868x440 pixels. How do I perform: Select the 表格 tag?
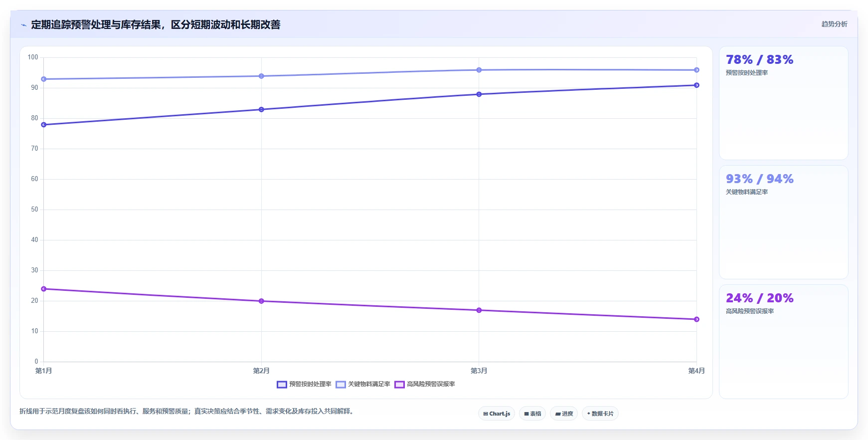click(x=532, y=414)
